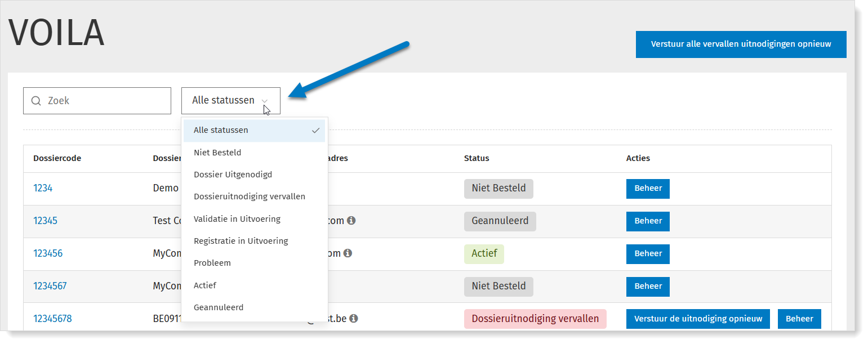This screenshot has height=344, width=868.
Task: Click Niet Besteld status badge for dossier 1234
Action: tap(498, 189)
